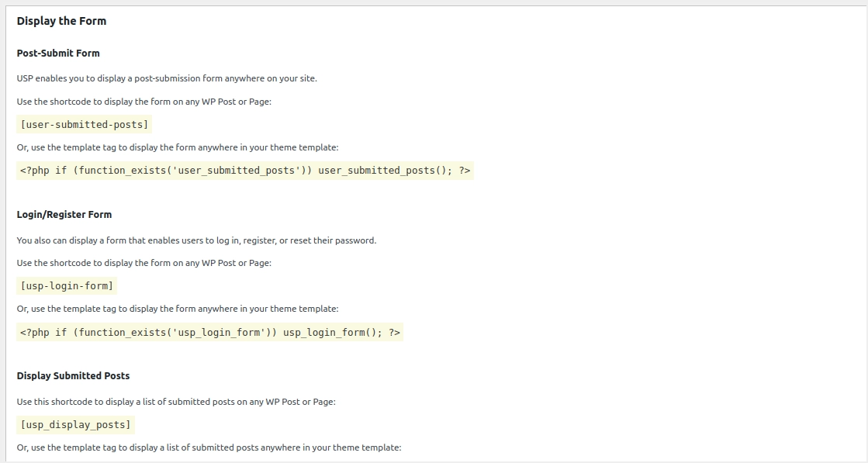Click the sentence "USP enables you to display"
868x463 pixels.
tap(167, 78)
